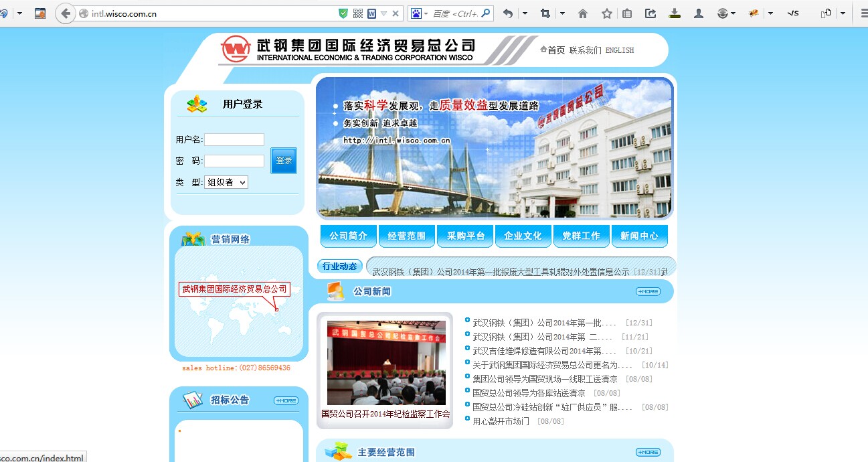Screen dimensions: 868x462
Task: Click the 国贸公司召开2014年纪检监察工作会 caption link
Action: (385, 414)
